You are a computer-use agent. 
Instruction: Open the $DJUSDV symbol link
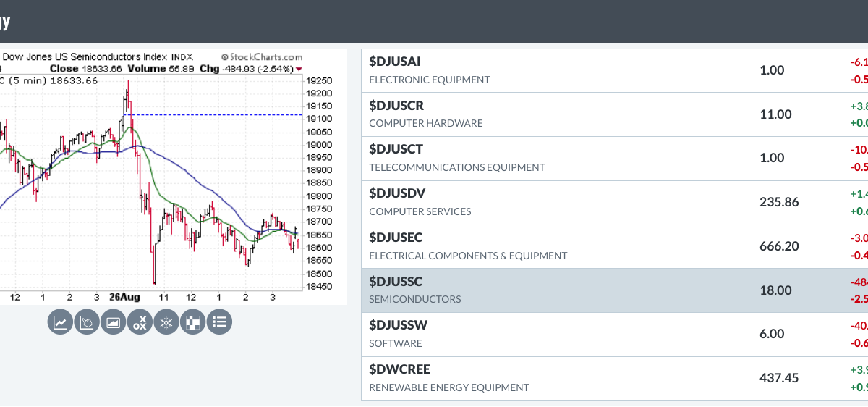397,193
